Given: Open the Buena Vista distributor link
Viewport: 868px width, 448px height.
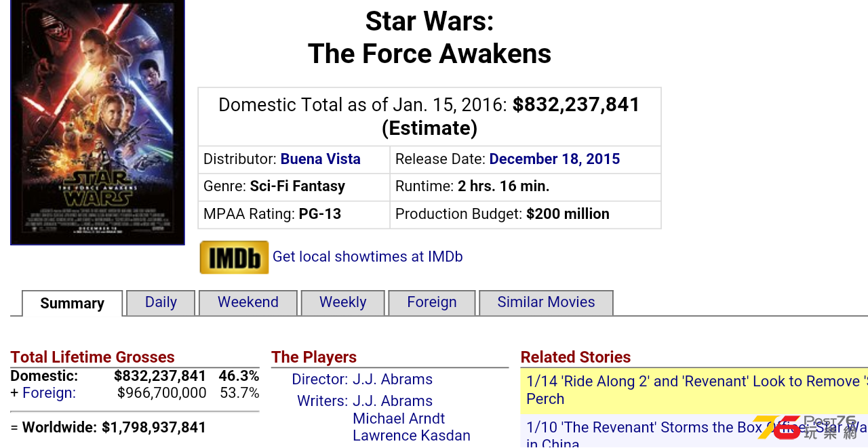Looking at the screenshot, I should pos(321,159).
